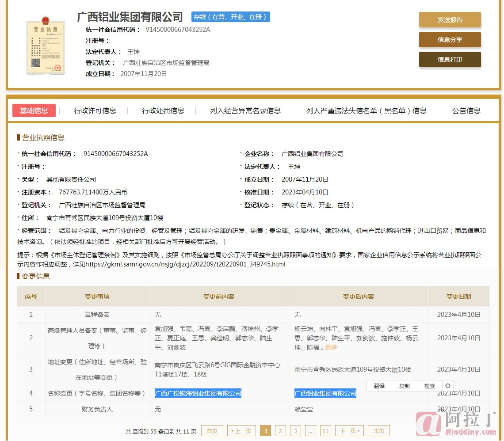Click the 类型 value 其他有限责任公司
The image size is (504, 441).
[x=71, y=179]
